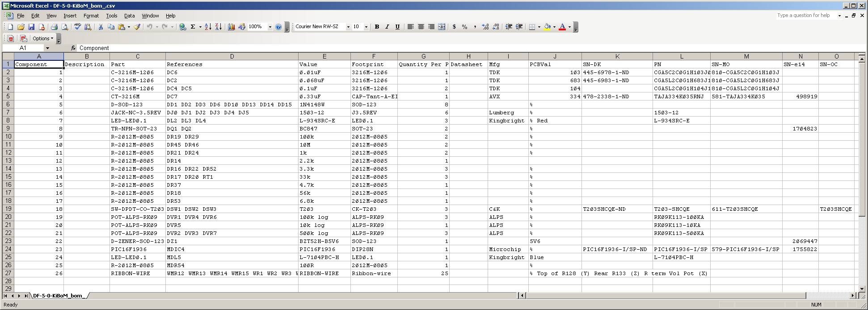Open the Edit menu
868x310 pixels.
point(35,16)
